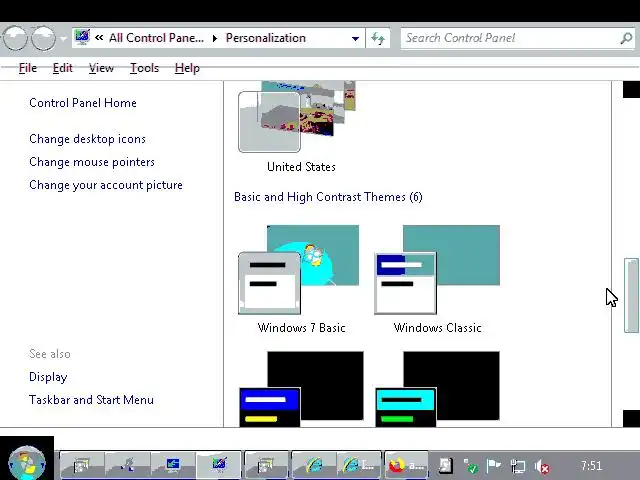Open Display under See also
Viewport: 640px width, 480px height.
[x=48, y=377]
